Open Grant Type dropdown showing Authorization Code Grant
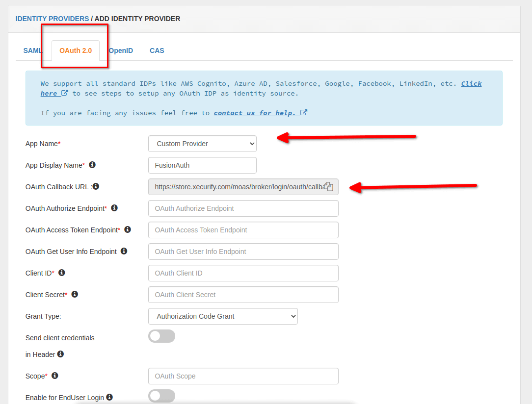532x404 pixels. click(223, 316)
